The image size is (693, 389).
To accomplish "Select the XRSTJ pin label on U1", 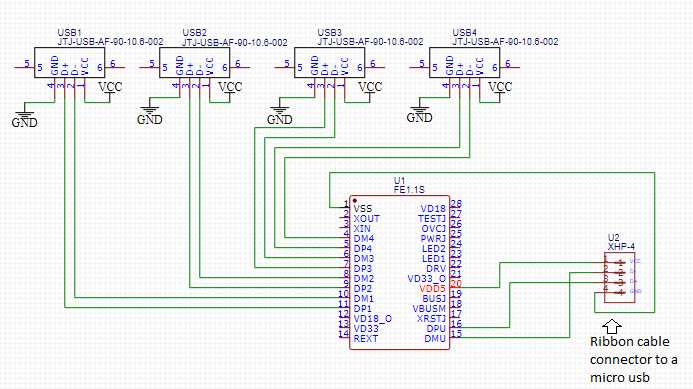I will click(x=431, y=319).
